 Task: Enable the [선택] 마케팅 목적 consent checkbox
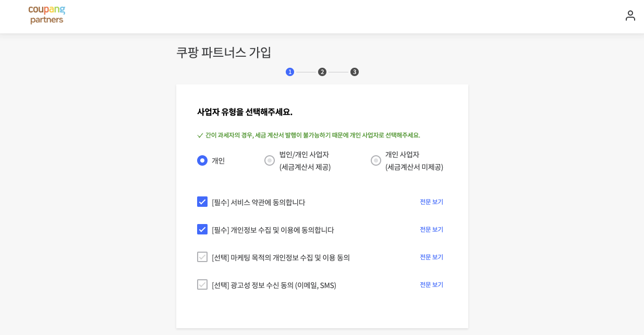coord(202,257)
